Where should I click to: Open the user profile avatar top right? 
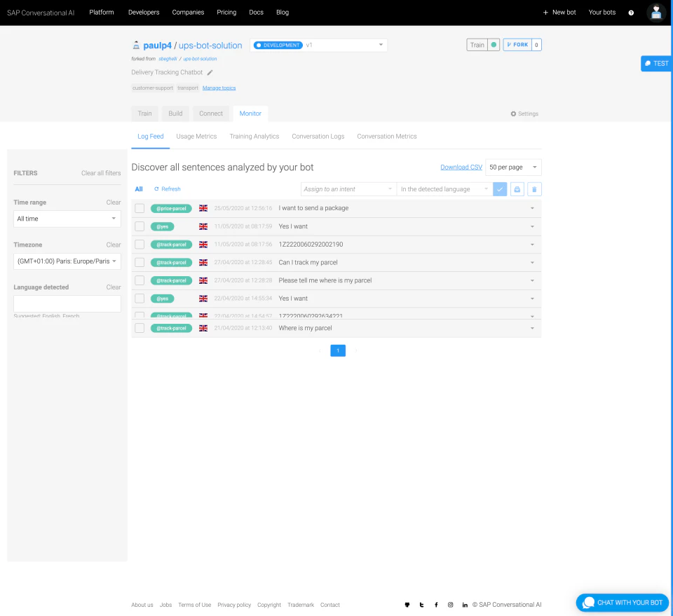point(655,12)
